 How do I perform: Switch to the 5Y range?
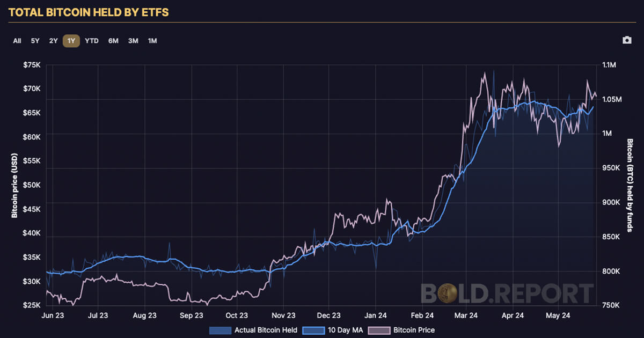click(x=35, y=41)
